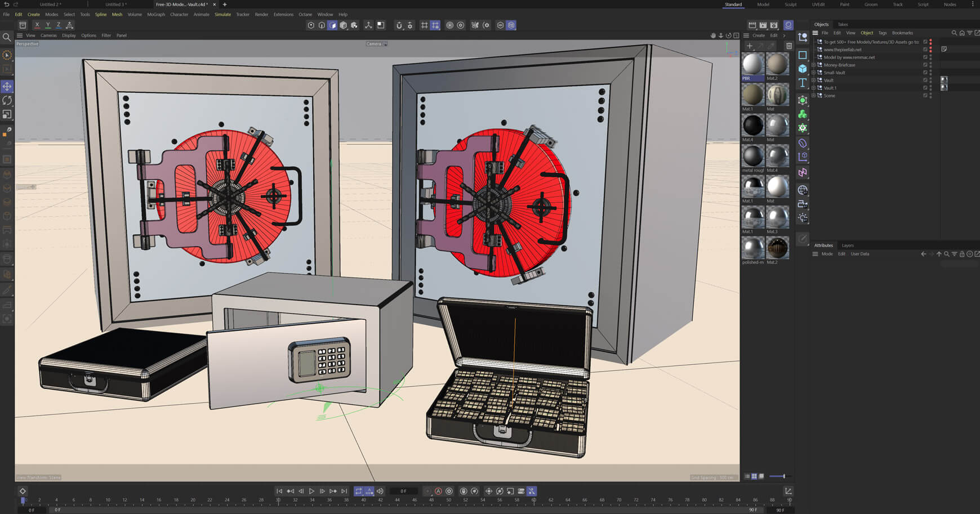The height and width of the screenshot is (514, 980).
Task: Expand the Money-Briefcase object tree
Action: [813, 65]
